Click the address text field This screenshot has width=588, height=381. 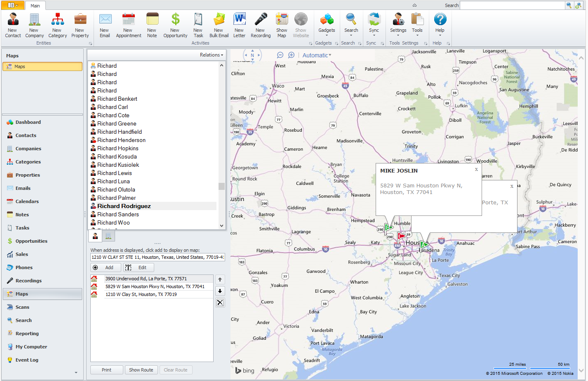click(158, 257)
